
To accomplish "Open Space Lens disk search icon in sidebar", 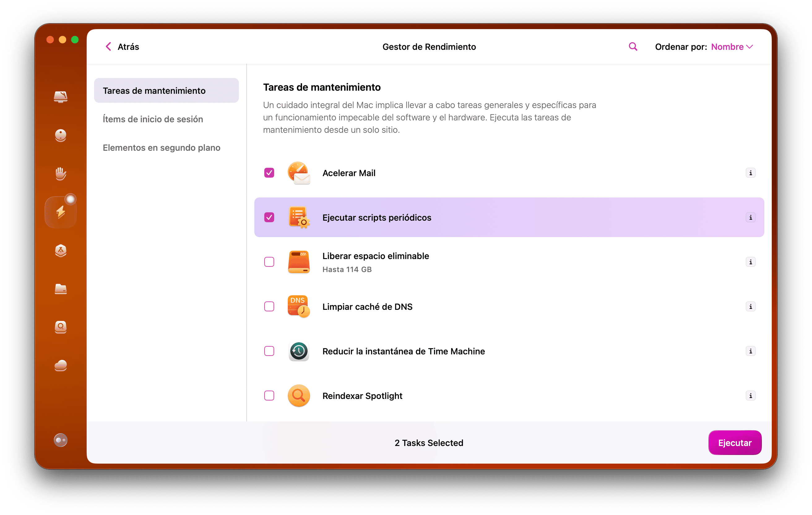I will [x=61, y=327].
